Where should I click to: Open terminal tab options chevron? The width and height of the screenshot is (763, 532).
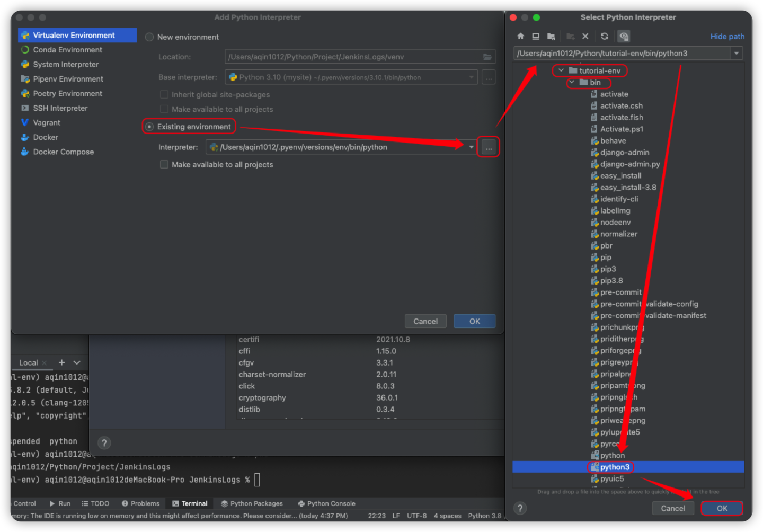[x=77, y=362]
